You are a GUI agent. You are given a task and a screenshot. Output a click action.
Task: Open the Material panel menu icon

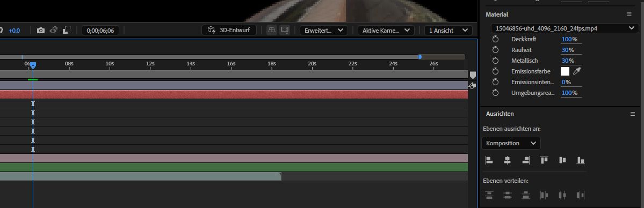[629, 14]
